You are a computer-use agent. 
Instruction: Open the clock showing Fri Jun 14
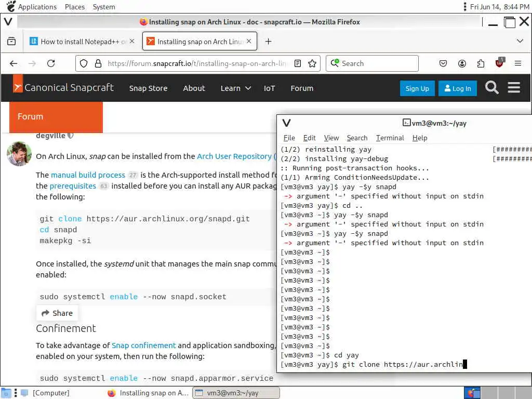tap(499, 7)
